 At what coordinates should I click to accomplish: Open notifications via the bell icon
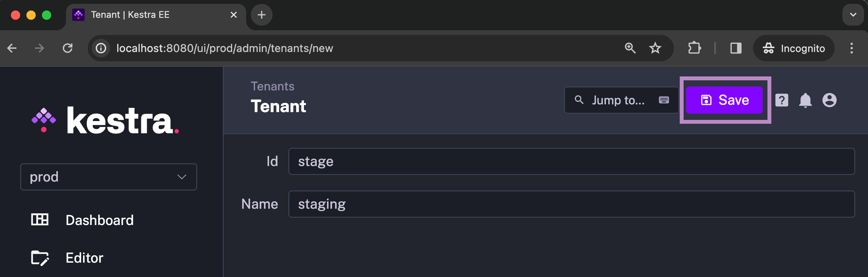pyautogui.click(x=806, y=100)
